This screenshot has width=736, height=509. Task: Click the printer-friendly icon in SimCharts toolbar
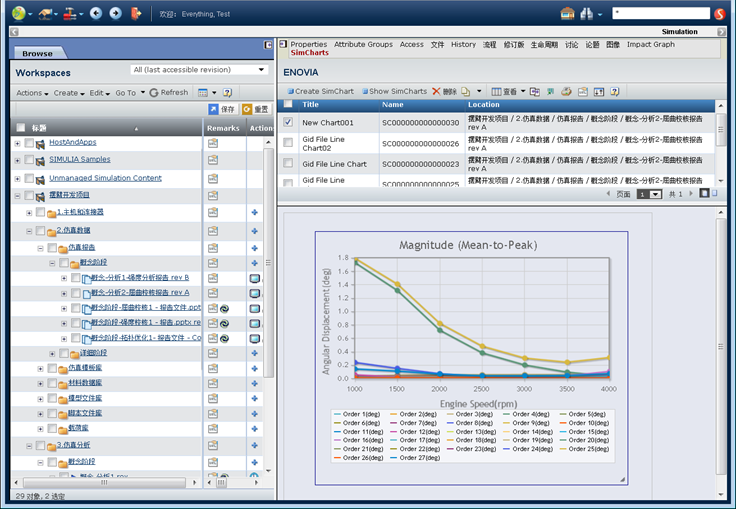(x=567, y=92)
